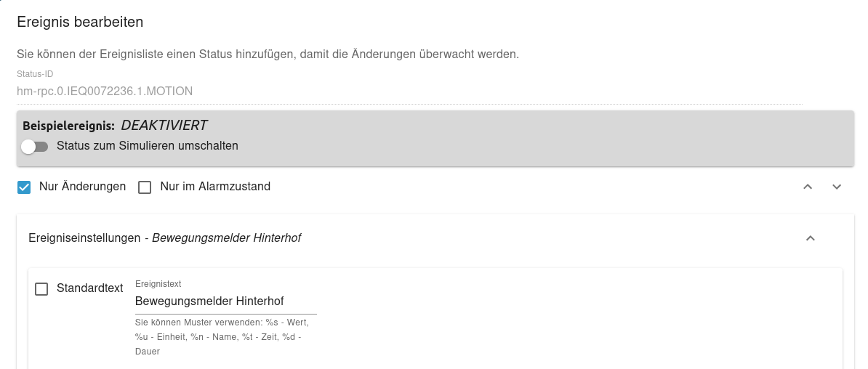
Task: Focus the Ereignistext input field
Action: [x=225, y=301]
